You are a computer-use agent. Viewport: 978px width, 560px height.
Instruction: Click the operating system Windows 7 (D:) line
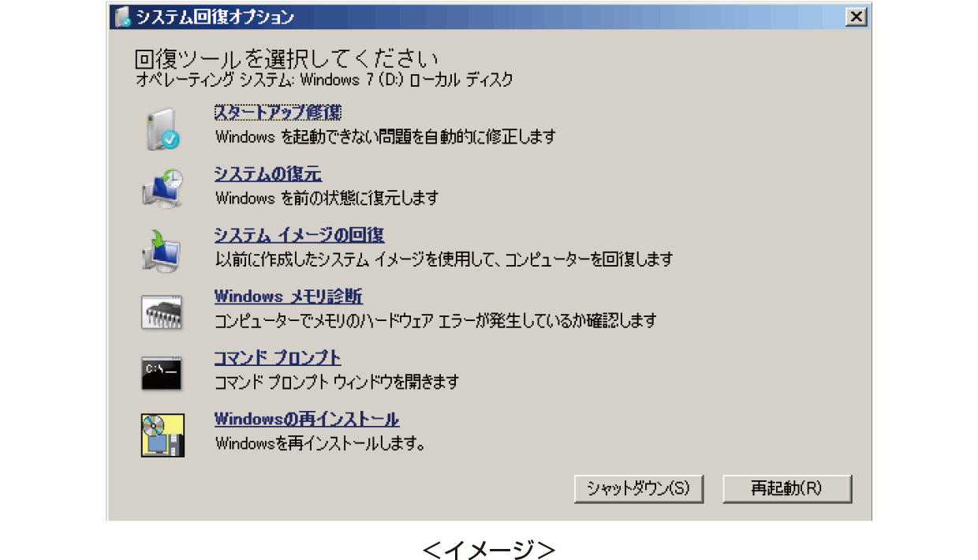(324, 80)
